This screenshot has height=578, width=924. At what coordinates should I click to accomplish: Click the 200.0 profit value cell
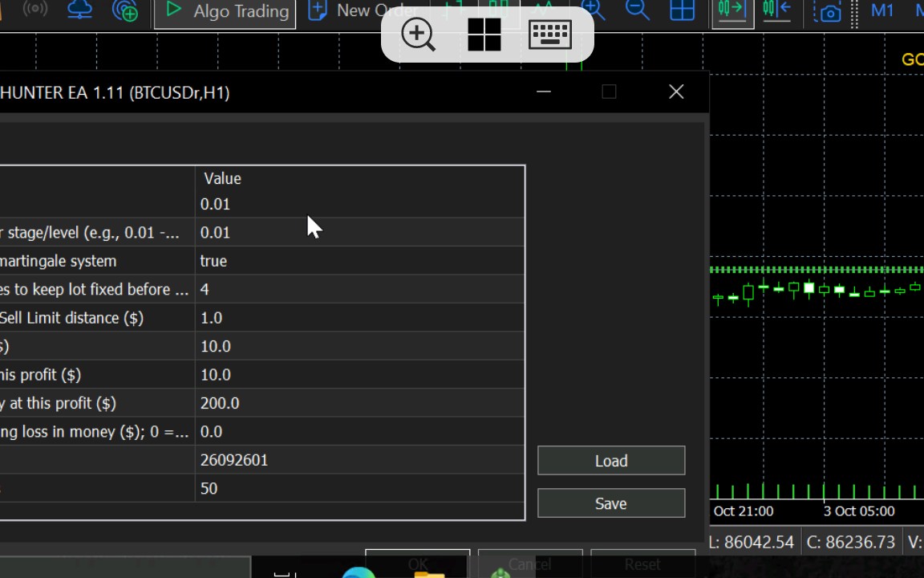[359, 403]
